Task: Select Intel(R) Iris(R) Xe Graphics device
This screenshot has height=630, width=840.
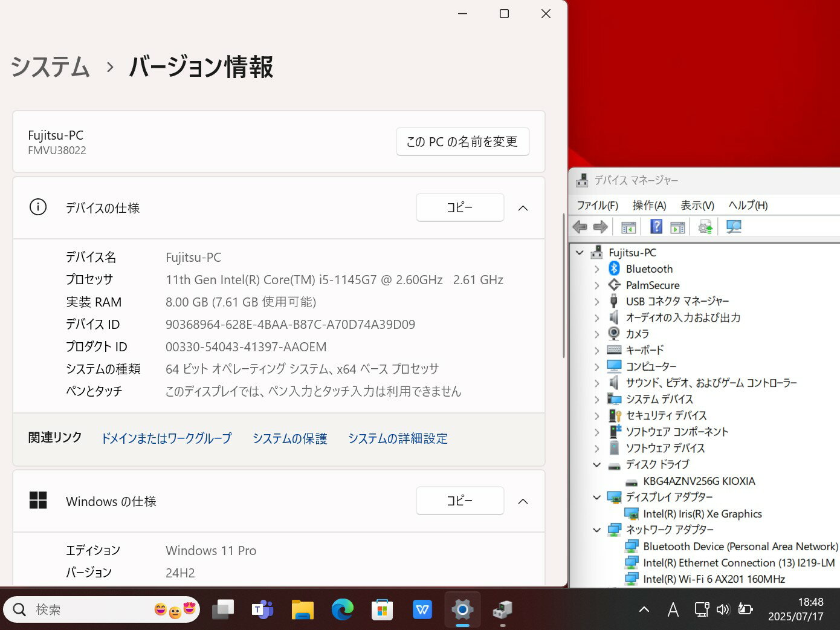Action: [x=702, y=514]
